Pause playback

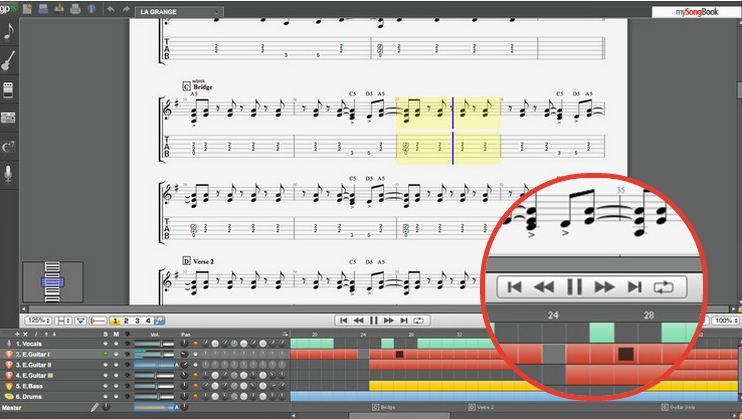pos(374,321)
